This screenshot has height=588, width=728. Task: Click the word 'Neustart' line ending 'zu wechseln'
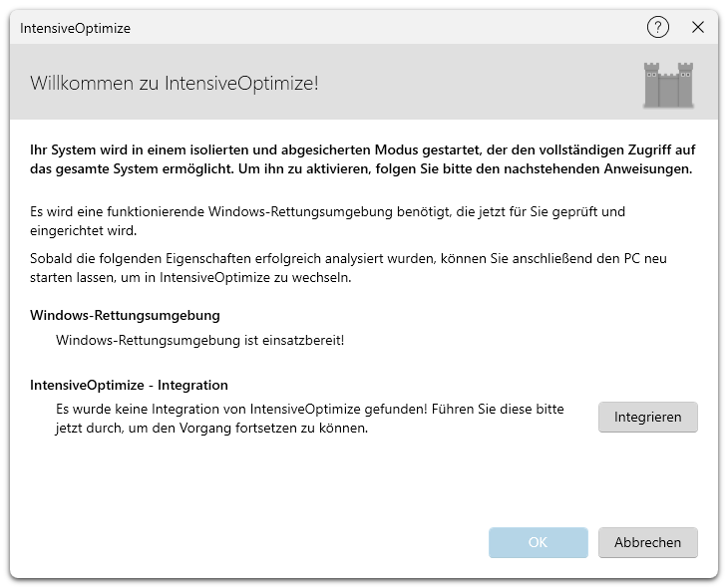(x=189, y=278)
